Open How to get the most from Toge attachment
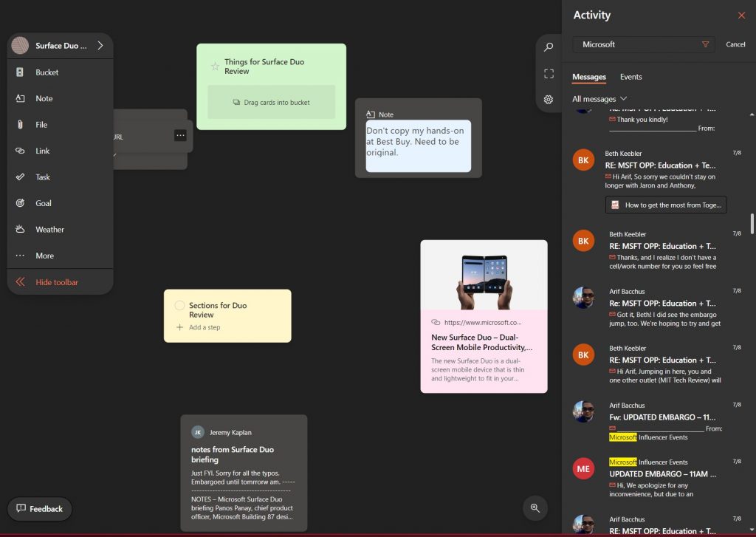The width and height of the screenshot is (756, 537). (x=666, y=205)
